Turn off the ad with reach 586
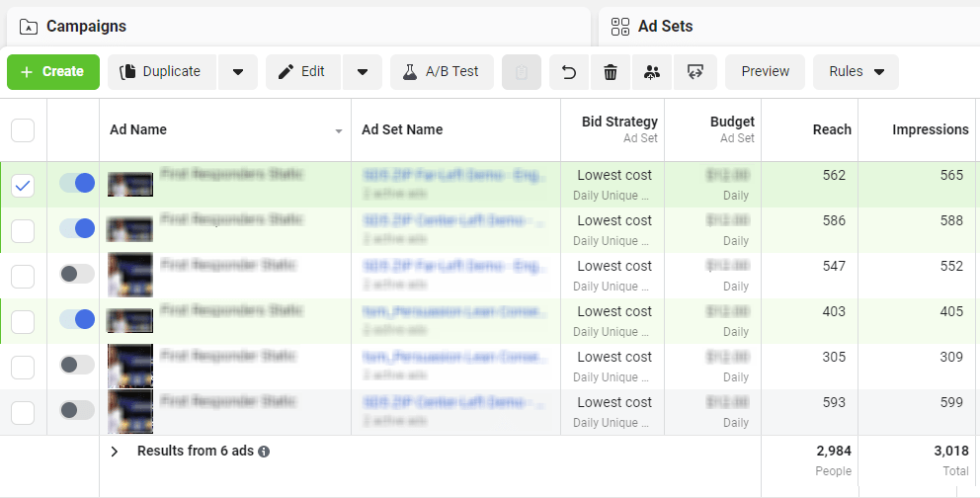 pyautogui.click(x=77, y=229)
